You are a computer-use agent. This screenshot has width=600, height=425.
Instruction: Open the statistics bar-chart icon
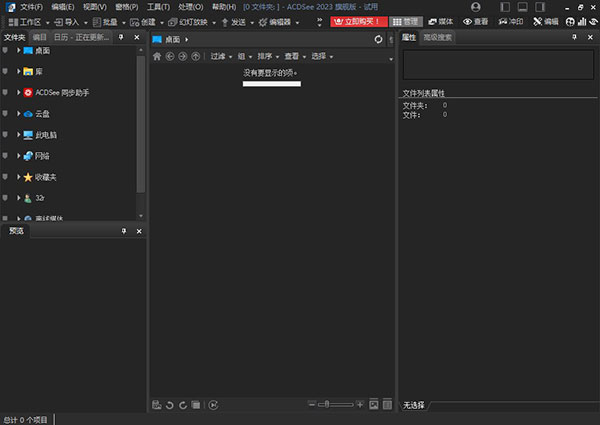pyautogui.click(x=582, y=22)
